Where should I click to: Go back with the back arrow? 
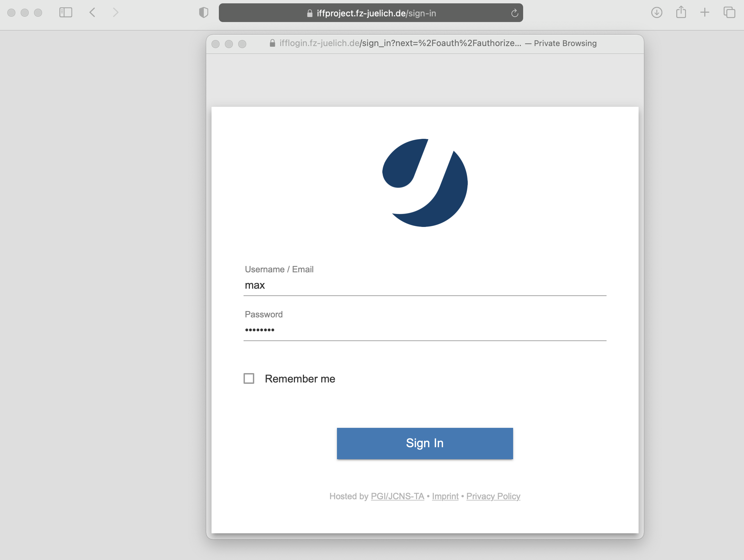click(92, 13)
